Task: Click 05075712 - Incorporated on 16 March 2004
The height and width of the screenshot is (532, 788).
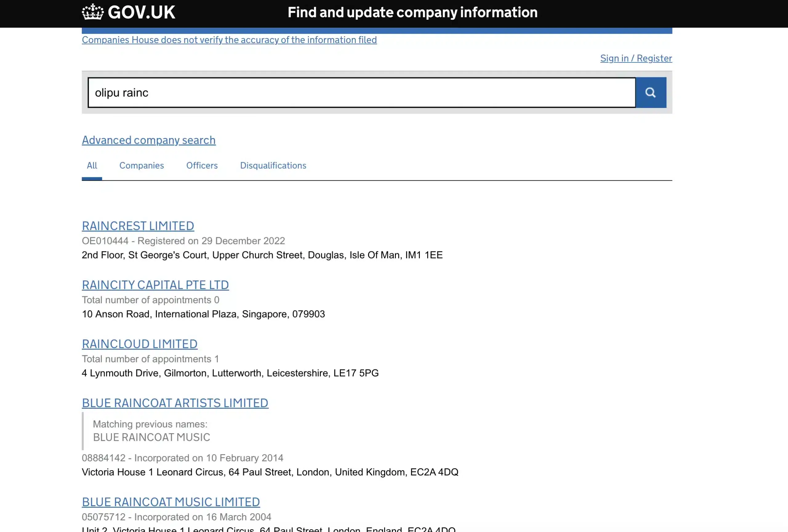Action: [x=176, y=517]
